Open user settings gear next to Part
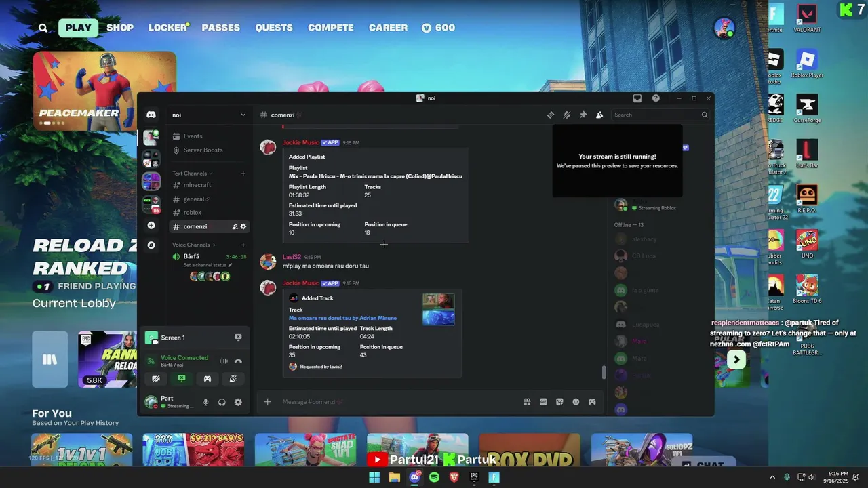This screenshot has width=868, height=488. (238, 402)
